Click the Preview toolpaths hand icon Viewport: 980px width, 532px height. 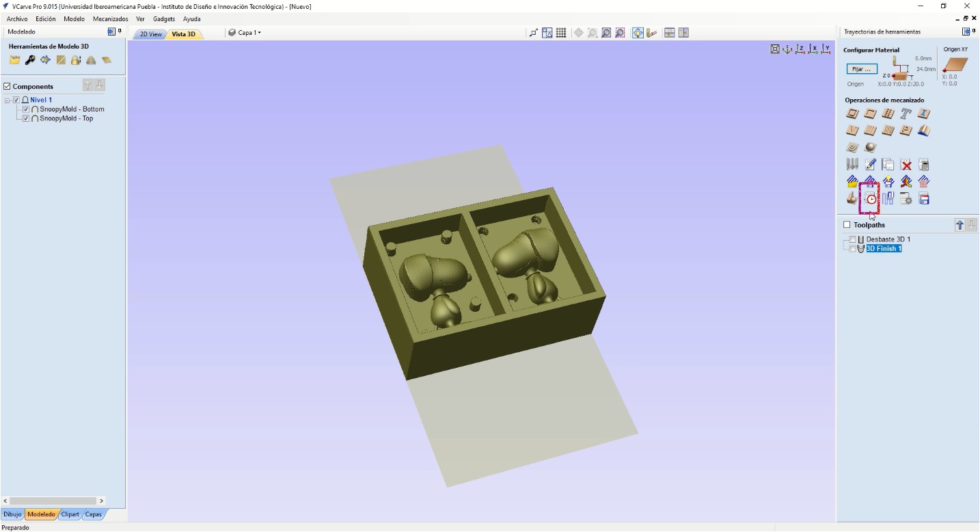point(852,199)
